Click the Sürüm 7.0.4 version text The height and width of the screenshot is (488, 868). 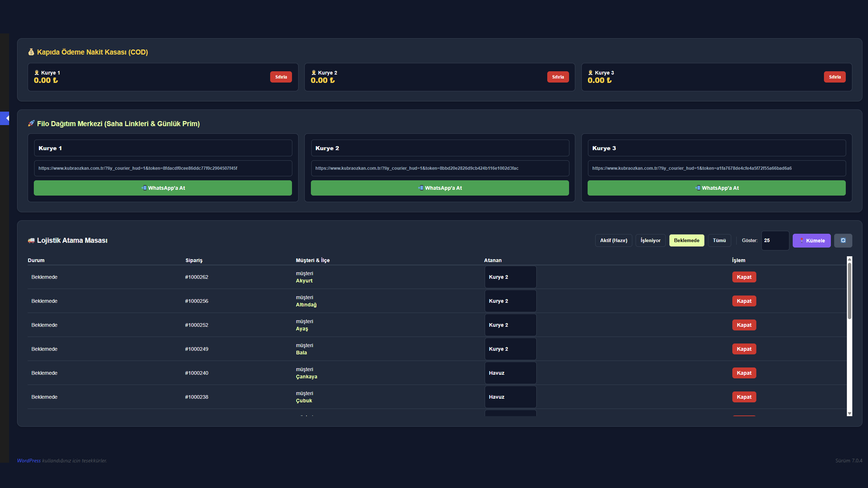pyautogui.click(x=849, y=460)
